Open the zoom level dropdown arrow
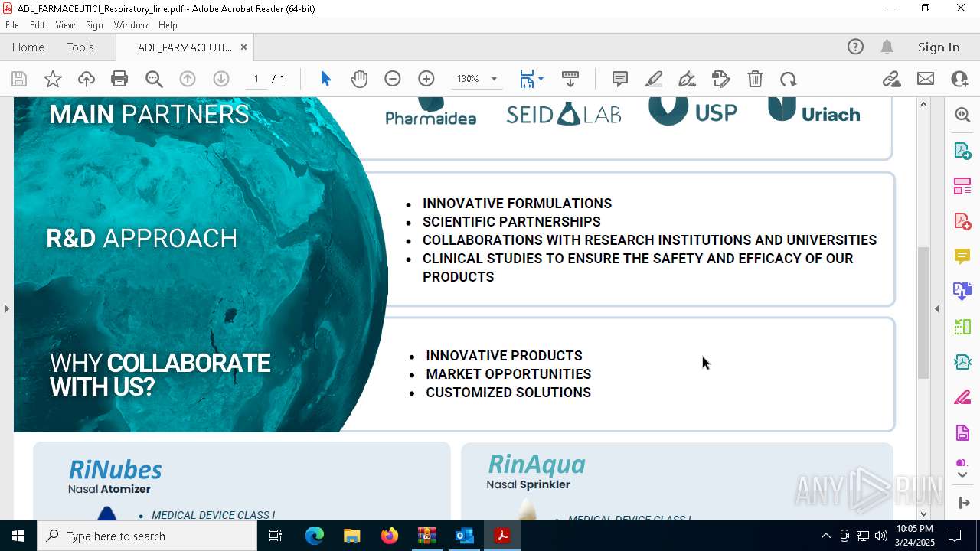The width and height of the screenshot is (980, 551). (x=494, y=79)
